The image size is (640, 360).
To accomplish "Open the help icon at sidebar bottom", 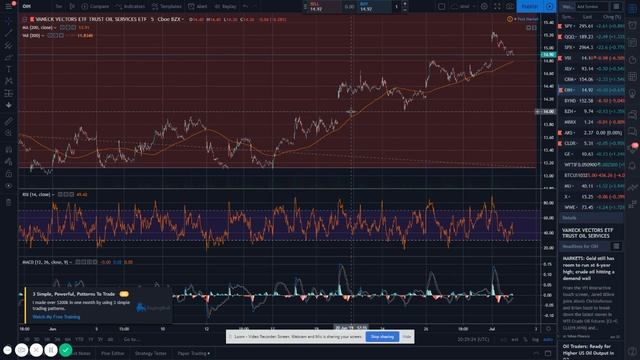I will pyautogui.click(x=632, y=351).
